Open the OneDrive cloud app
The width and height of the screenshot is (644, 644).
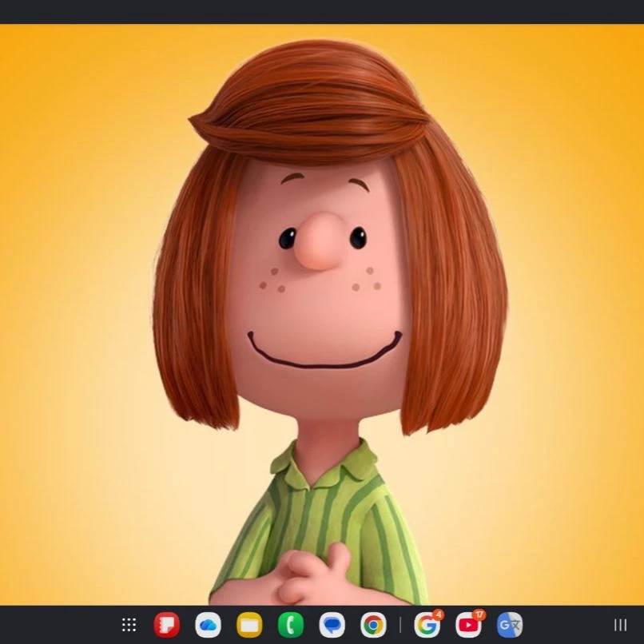(x=208, y=625)
